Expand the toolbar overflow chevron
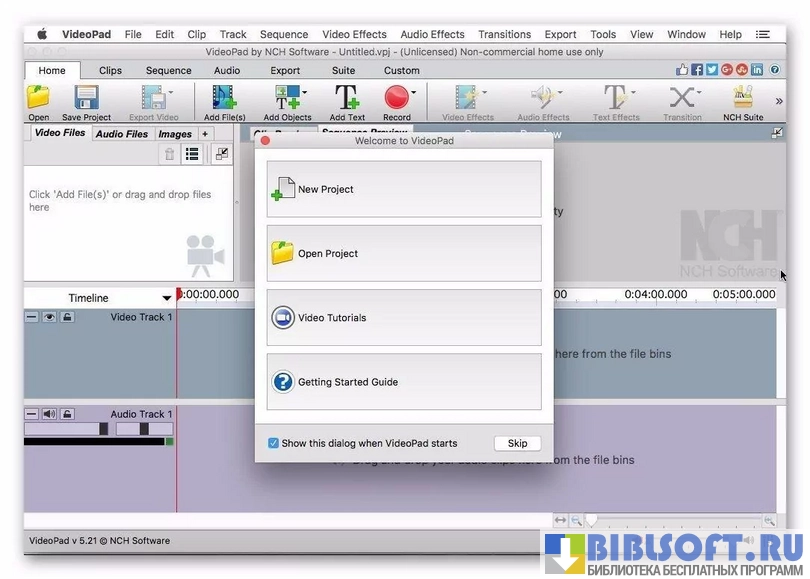This screenshot has width=810, height=579. pyautogui.click(x=779, y=100)
